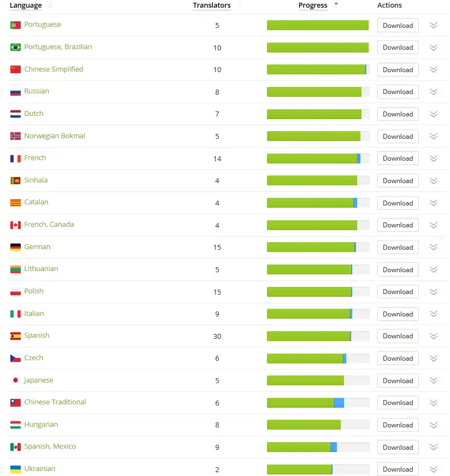Open the Spanish, Mexico language link
The width and height of the screenshot is (450, 476).
pos(50,446)
